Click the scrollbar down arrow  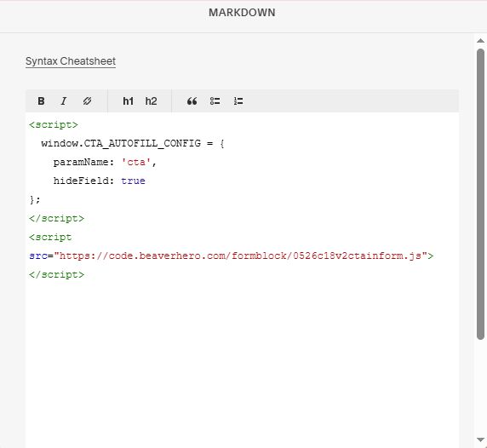(x=480, y=439)
